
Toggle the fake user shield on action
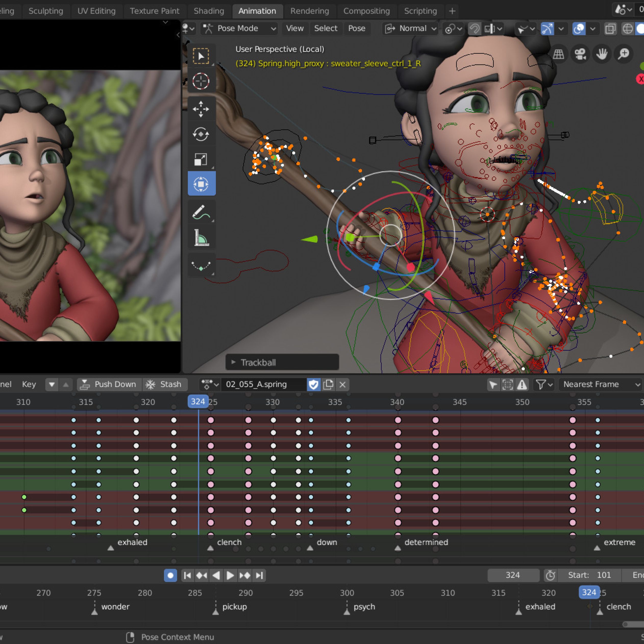(x=313, y=384)
